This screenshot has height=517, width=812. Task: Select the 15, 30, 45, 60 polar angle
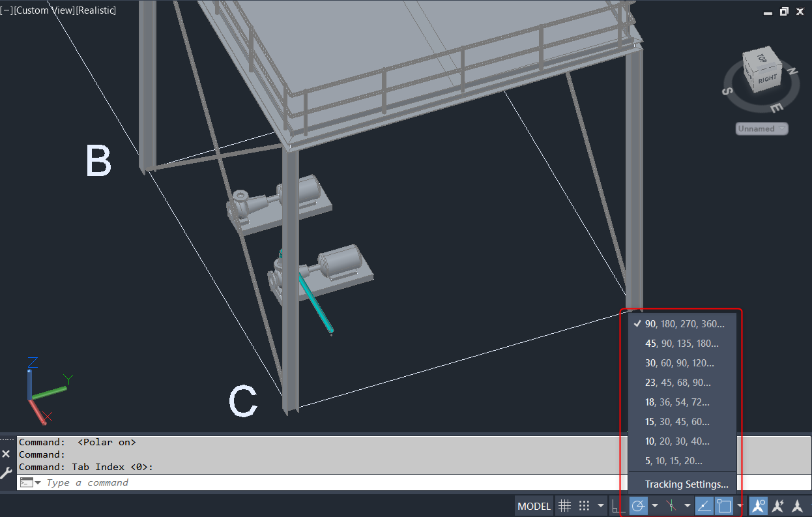[x=682, y=422]
